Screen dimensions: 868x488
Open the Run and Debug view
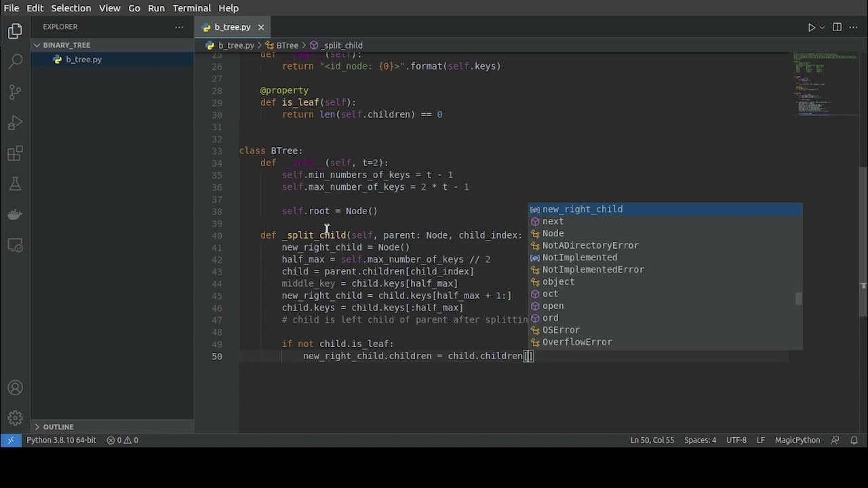coord(15,123)
